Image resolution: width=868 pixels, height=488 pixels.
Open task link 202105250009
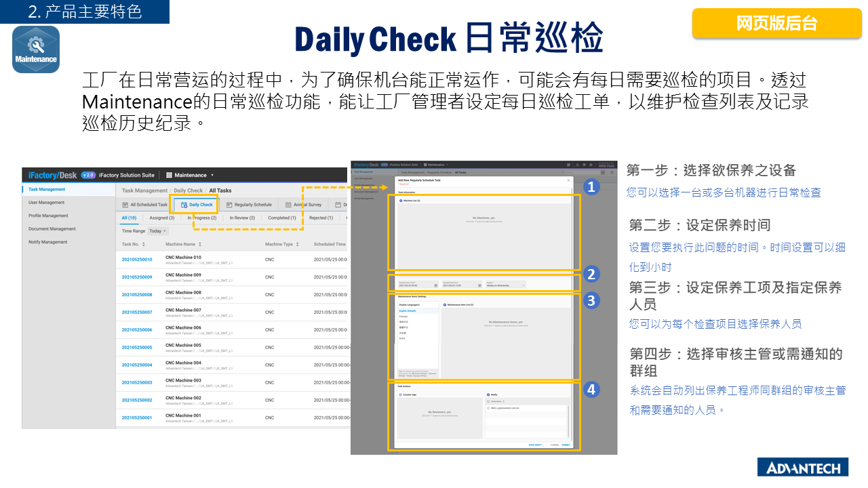[137, 277]
